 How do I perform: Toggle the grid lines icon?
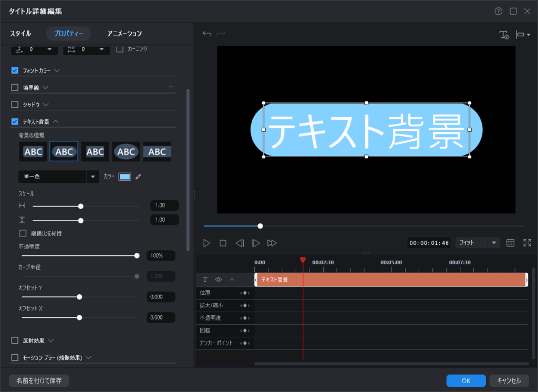pyautogui.click(x=510, y=243)
